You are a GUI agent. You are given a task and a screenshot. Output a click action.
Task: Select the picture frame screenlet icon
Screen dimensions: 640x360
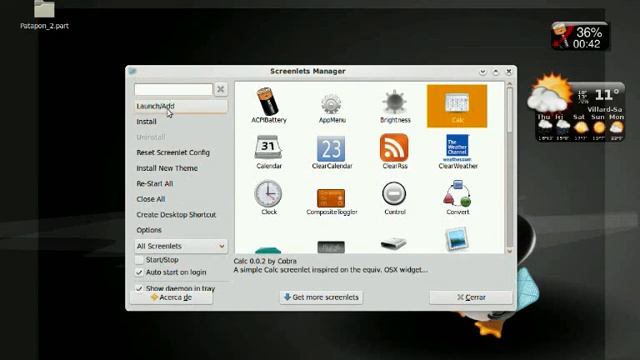(457, 239)
